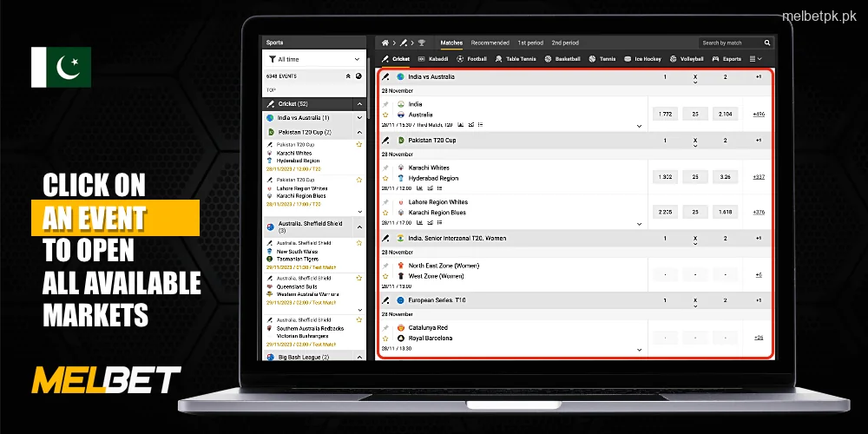The height and width of the screenshot is (434, 868).
Task: Pin the Catalunya Red match
Action: pos(385,328)
